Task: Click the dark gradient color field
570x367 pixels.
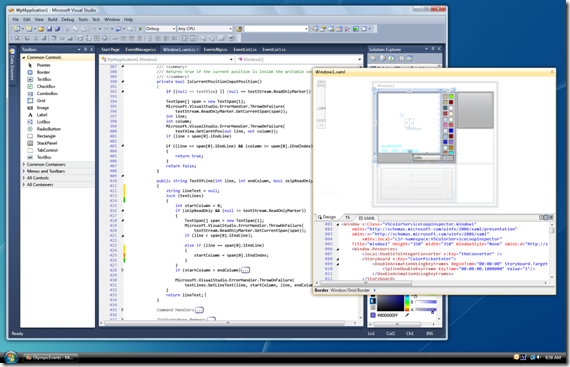Action: [x=390, y=303]
